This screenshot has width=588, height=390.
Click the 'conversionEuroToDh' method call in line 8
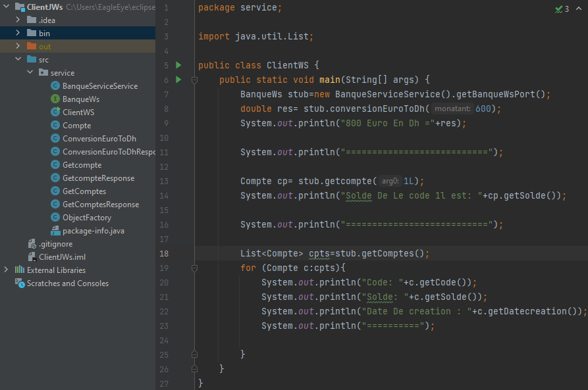point(377,109)
